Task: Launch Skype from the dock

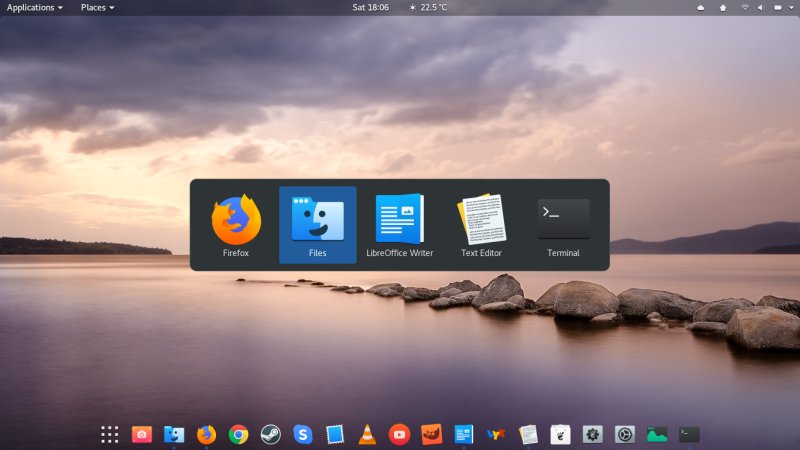Action: [x=303, y=434]
